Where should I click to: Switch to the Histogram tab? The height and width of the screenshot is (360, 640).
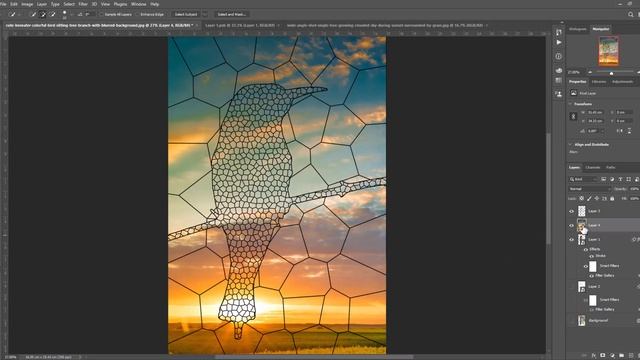(x=578, y=29)
